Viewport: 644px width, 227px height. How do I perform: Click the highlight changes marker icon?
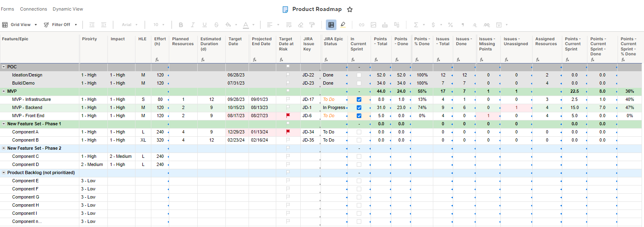[x=343, y=25]
